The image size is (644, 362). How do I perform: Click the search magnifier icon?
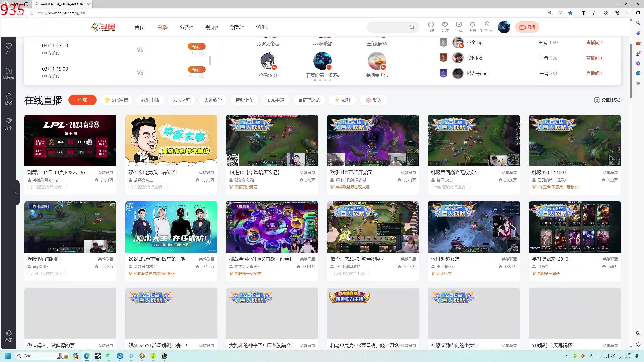(x=412, y=27)
